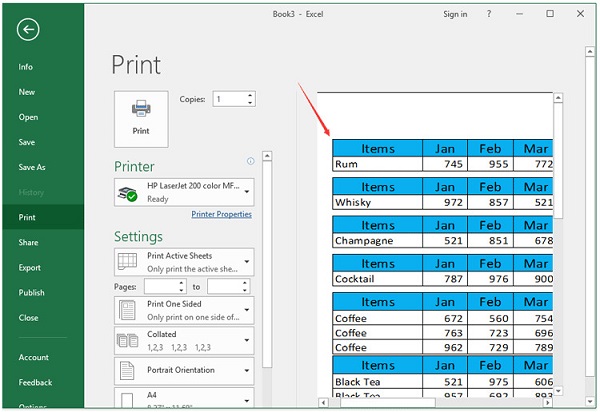
Task: Click the Pages from input field
Action: coord(161,287)
